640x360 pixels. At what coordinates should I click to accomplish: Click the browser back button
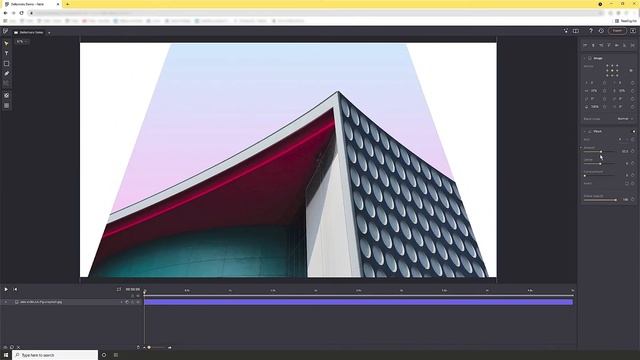[5, 13]
